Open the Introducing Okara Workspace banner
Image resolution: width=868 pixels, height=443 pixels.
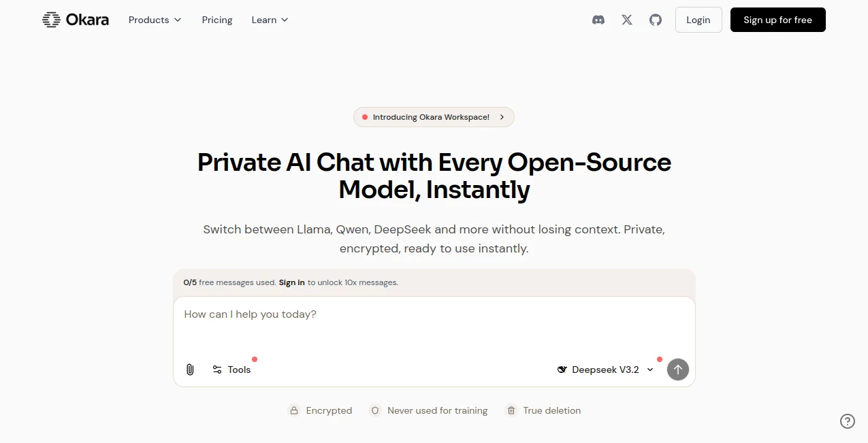click(434, 117)
